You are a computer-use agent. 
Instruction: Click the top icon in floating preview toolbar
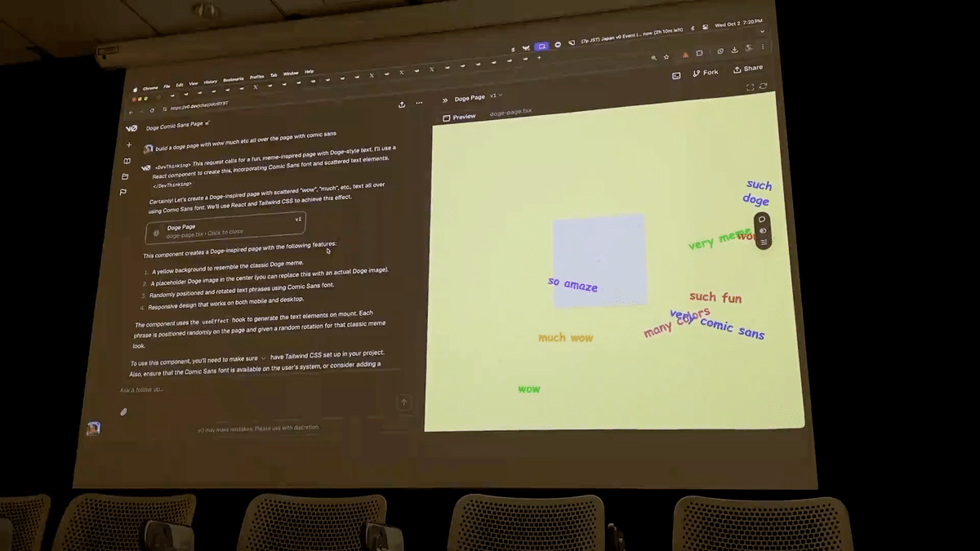click(x=762, y=219)
